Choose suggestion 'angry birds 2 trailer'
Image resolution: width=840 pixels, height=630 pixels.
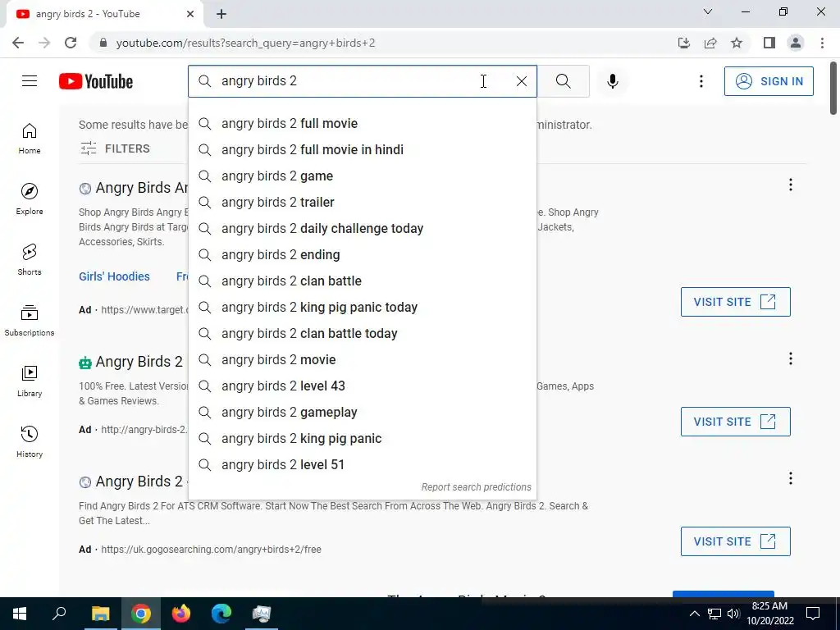[x=362, y=202]
